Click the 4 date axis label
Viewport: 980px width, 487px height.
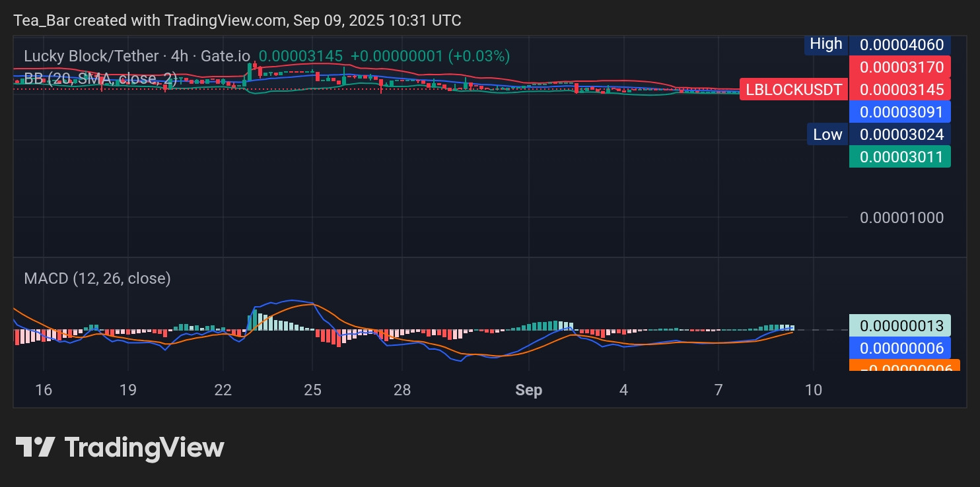pos(623,390)
